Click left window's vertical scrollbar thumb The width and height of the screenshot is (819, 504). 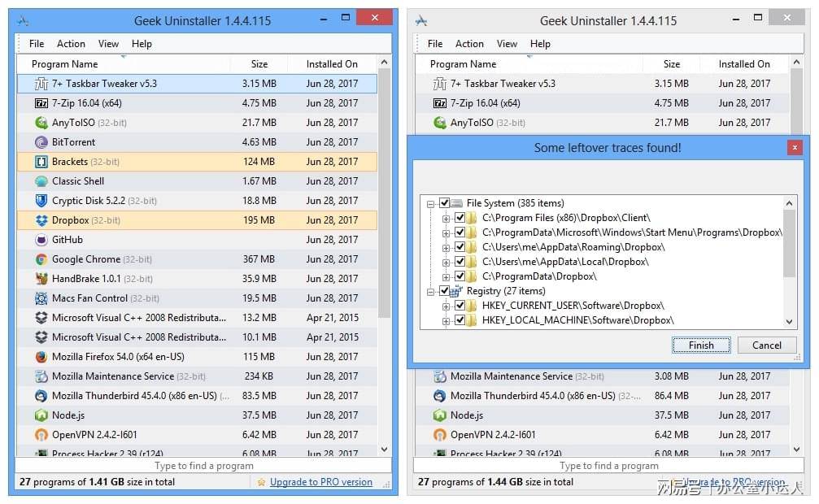pyautogui.click(x=385, y=193)
